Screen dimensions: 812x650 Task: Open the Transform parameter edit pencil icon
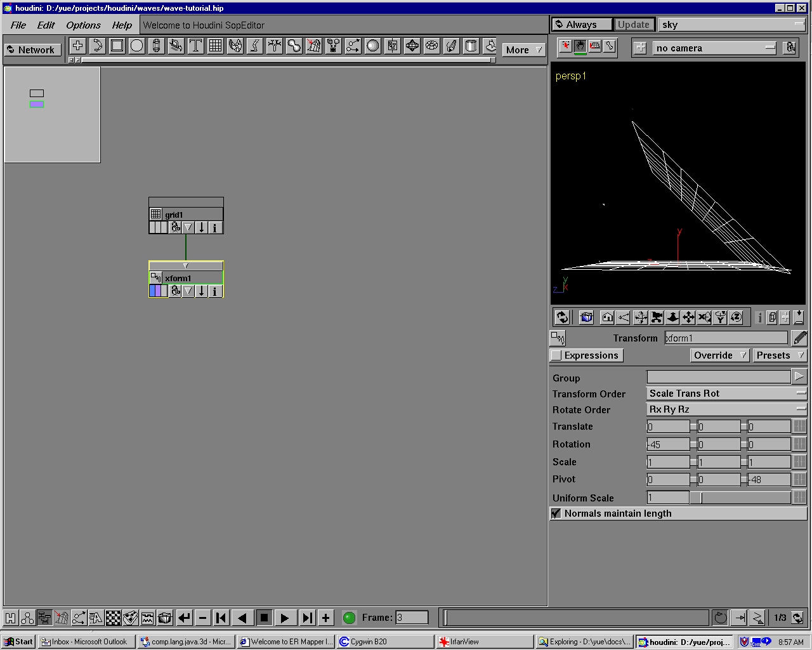tap(799, 338)
